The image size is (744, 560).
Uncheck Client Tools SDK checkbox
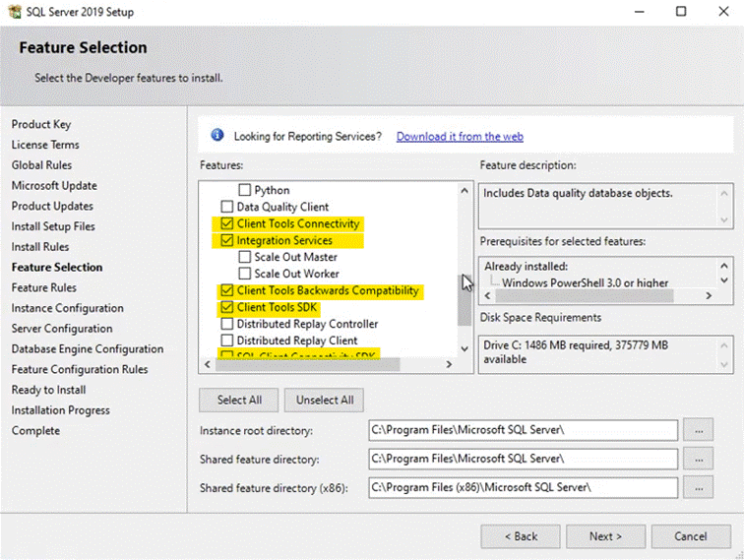[226, 307]
